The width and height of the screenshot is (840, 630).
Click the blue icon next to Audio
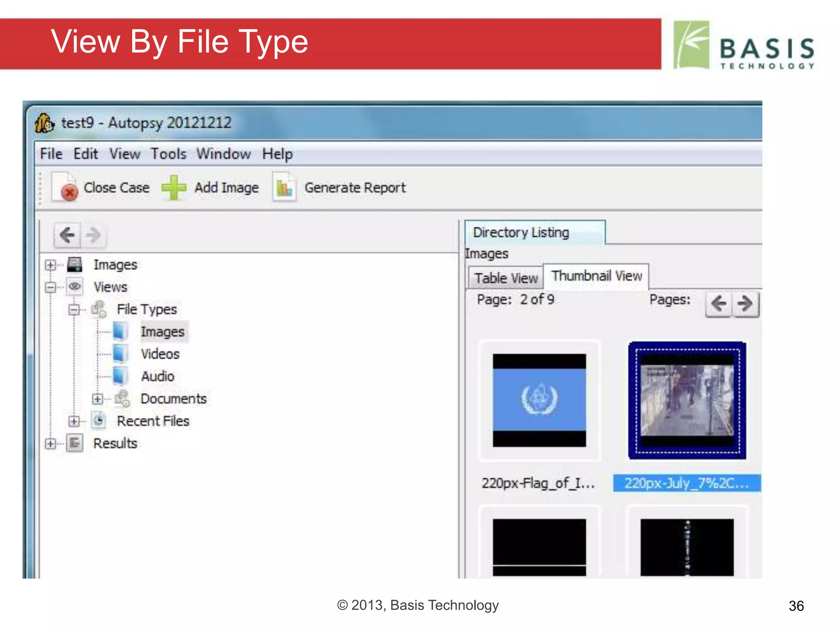click(121, 376)
